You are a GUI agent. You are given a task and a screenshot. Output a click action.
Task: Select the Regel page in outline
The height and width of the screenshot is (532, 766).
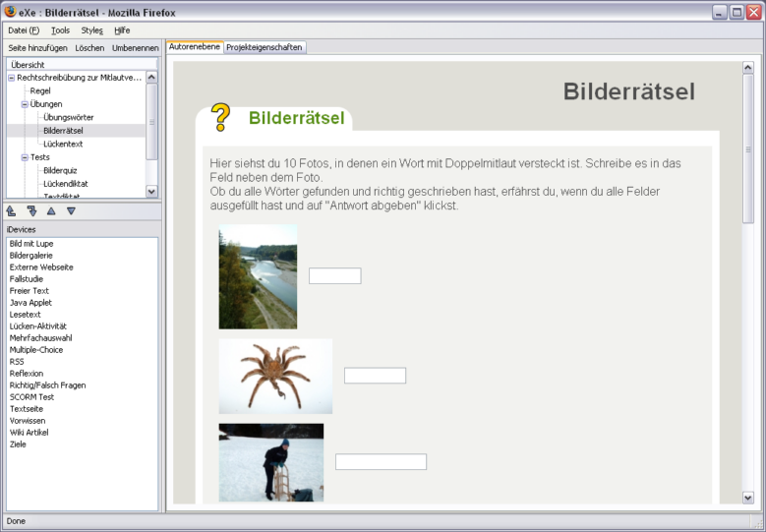40,90
